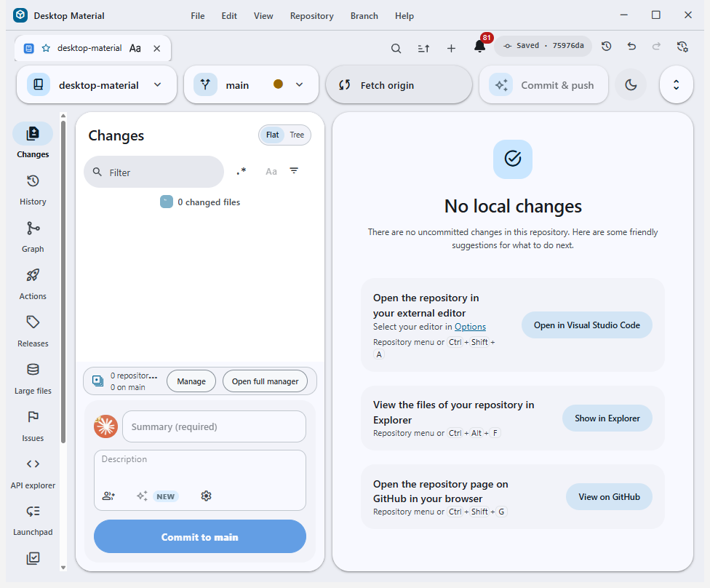Click the up-down expand toolbar button
Screen dimensions: 710x588
676,84
